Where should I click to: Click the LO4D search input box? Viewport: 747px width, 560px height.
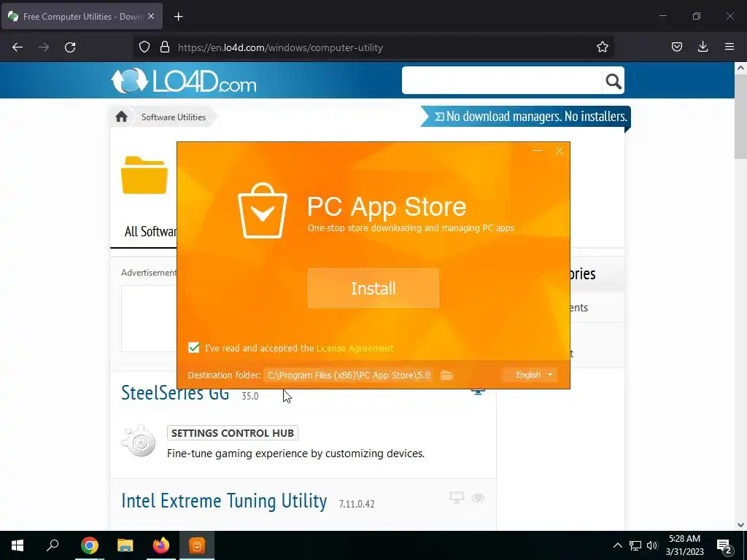pyautogui.click(x=502, y=80)
